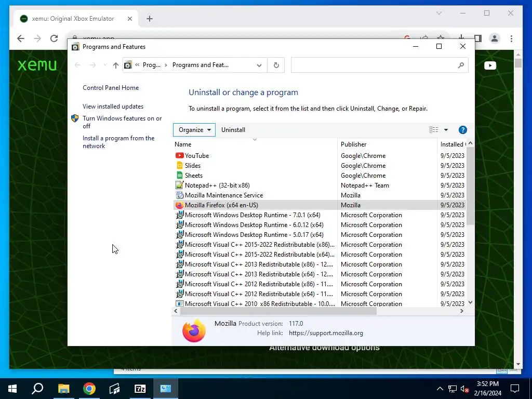Open the Organize dropdown

tap(194, 130)
